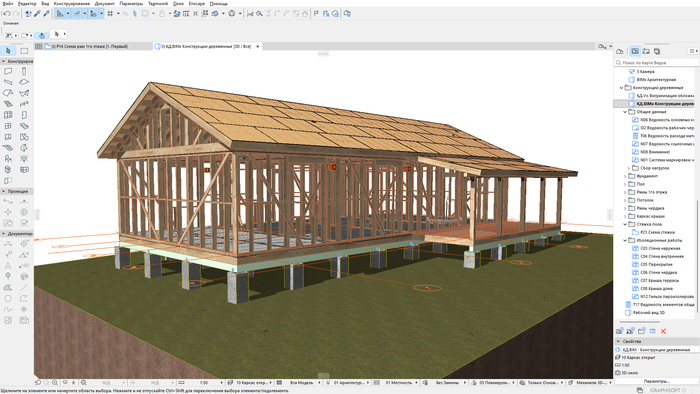Expand the Рамы 1го этажа folder
Screen dimensions: 700x394
click(625, 192)
